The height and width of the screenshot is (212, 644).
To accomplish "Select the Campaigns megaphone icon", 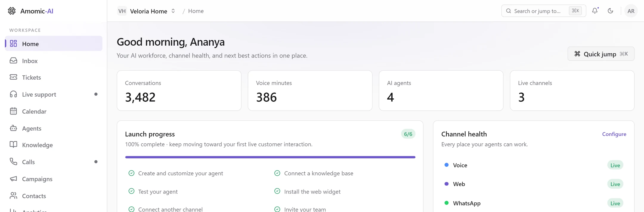I will point(13,179).
